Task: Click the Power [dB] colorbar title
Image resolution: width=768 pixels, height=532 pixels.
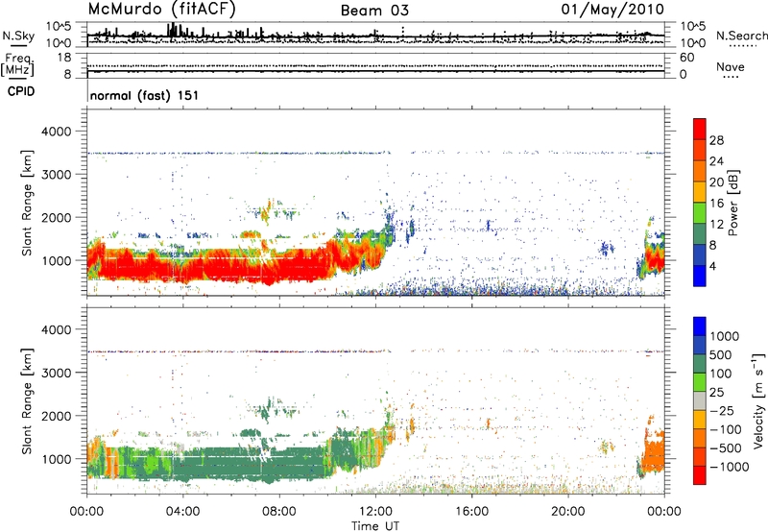Action: [x=733, y=203]
